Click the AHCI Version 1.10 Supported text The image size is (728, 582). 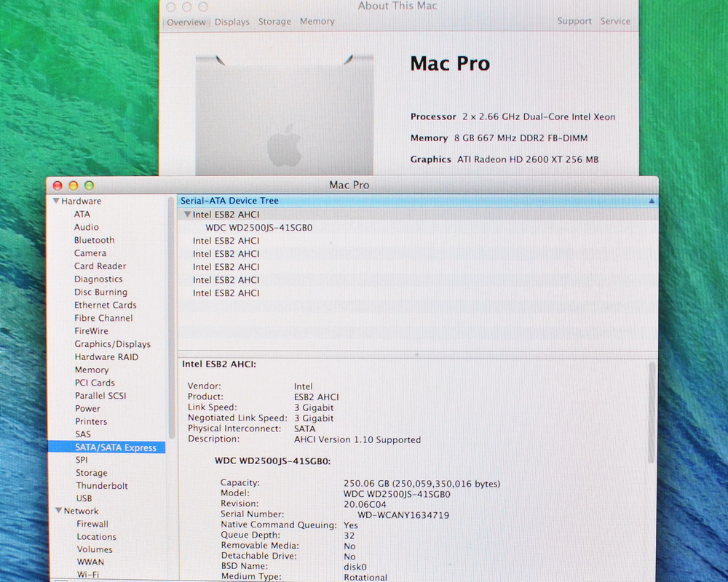click(x=357, y=439)
